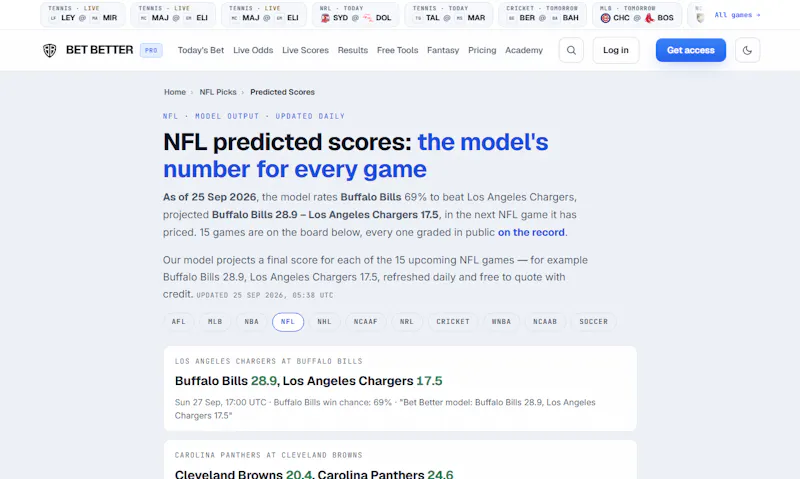
Task: Select the MLB league tab
Action: point(215,322)
